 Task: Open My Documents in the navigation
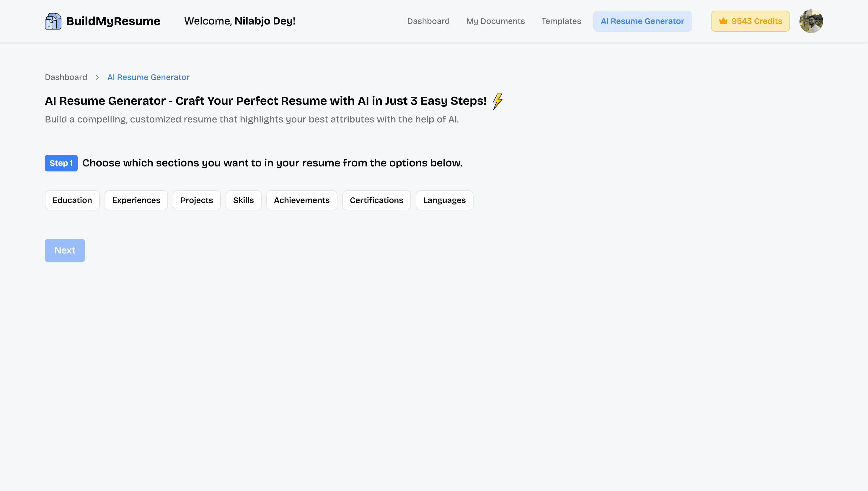(495, 21)
